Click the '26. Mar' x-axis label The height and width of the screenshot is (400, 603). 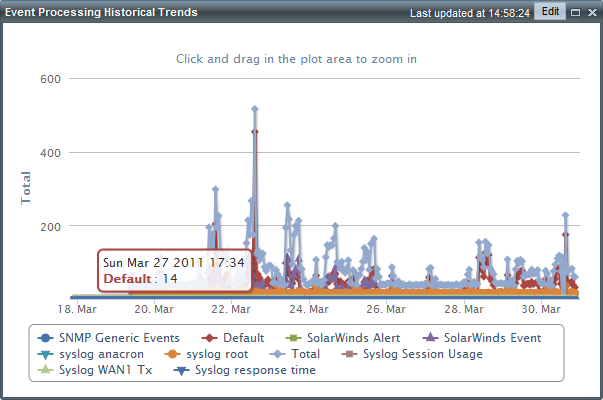386,309
